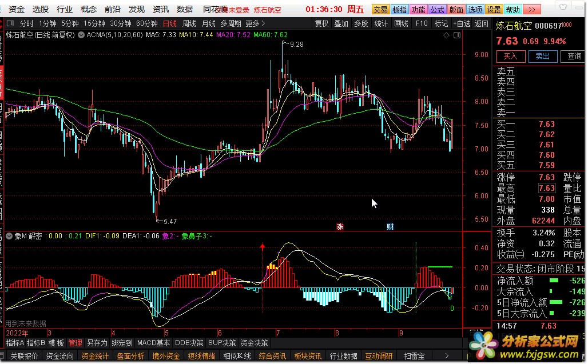Select MACD基本 indicator
Image resolution: width=588 pixels, height=364 pixels.
(x=153, y=343)
